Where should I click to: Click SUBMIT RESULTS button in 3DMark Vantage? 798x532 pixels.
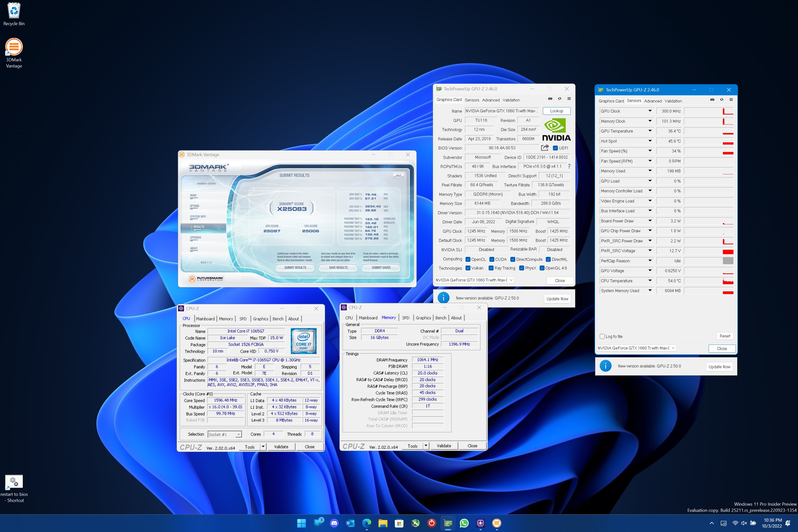(295, 268)
